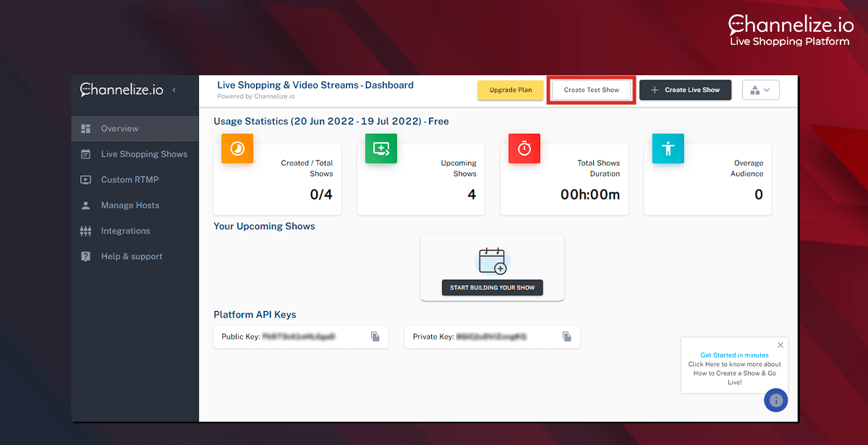This screenshot has height=445, width=868.
Task: Click the 0/4 created shows value
Action: [x=320, y=194]
